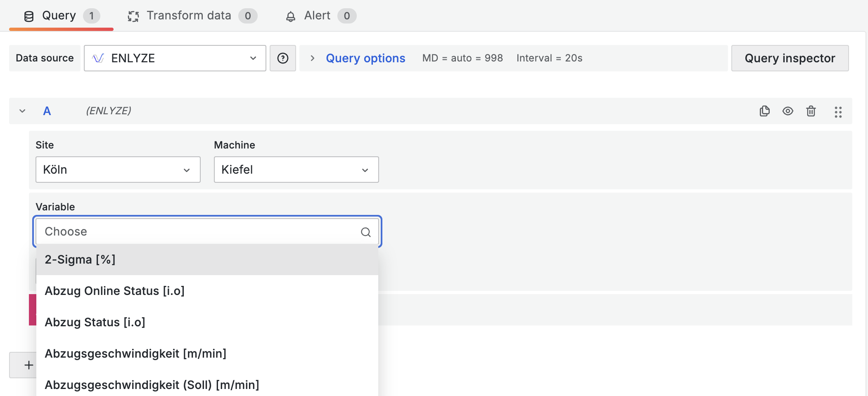Click the ENLYZE logo in data source picker
Viewport: 868px width, 396px height.
[x=98, y=58]
